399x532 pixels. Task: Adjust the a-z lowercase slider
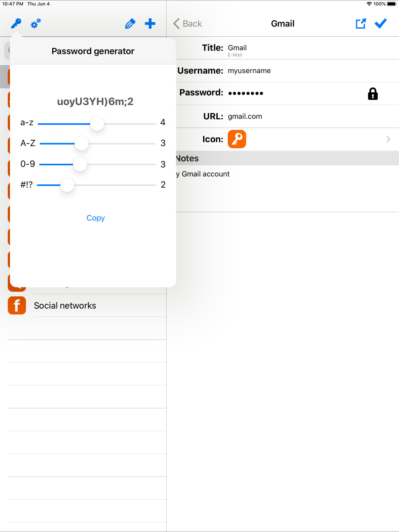coord(97,124)
